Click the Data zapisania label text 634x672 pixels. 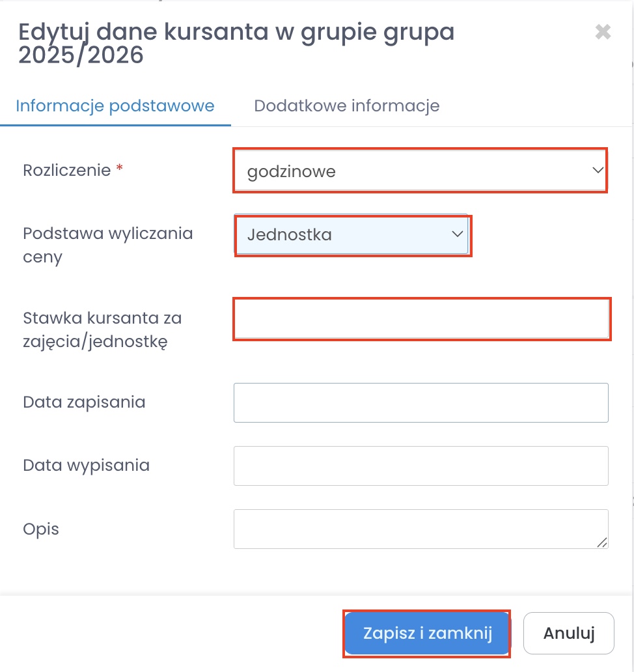tap(84, 402)
